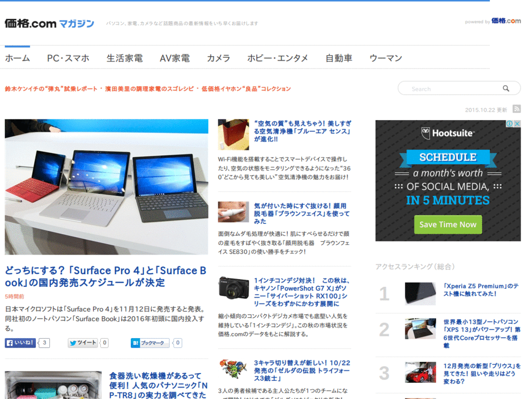
Task: Click the はてな ブックマーク button
Action: tap(150, 343)
